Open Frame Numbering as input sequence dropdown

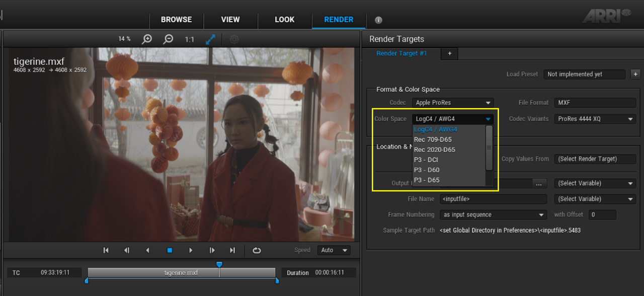[x=493, y=215]
